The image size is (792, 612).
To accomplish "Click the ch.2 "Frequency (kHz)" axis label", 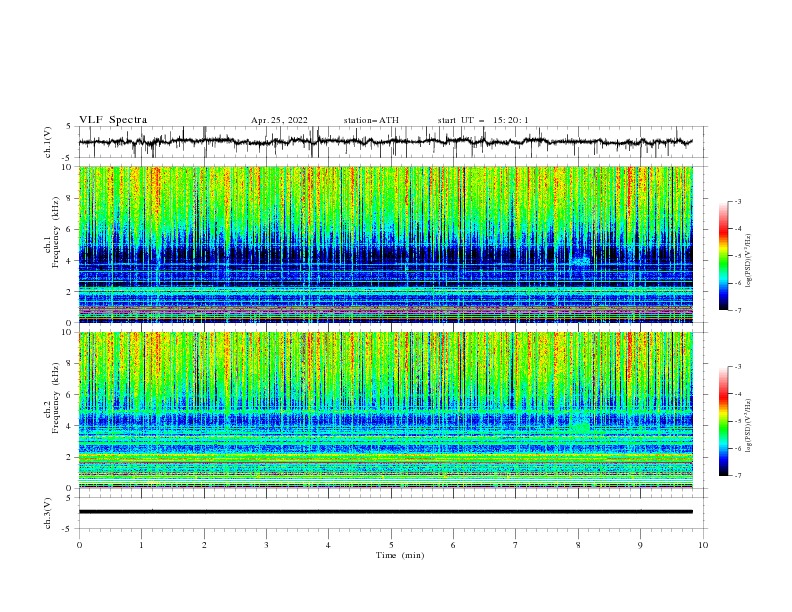I will [x=55, y=397].
